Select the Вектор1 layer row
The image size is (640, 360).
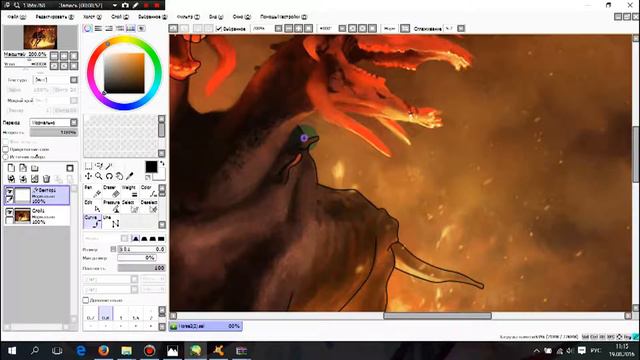(x=37, y=195)
